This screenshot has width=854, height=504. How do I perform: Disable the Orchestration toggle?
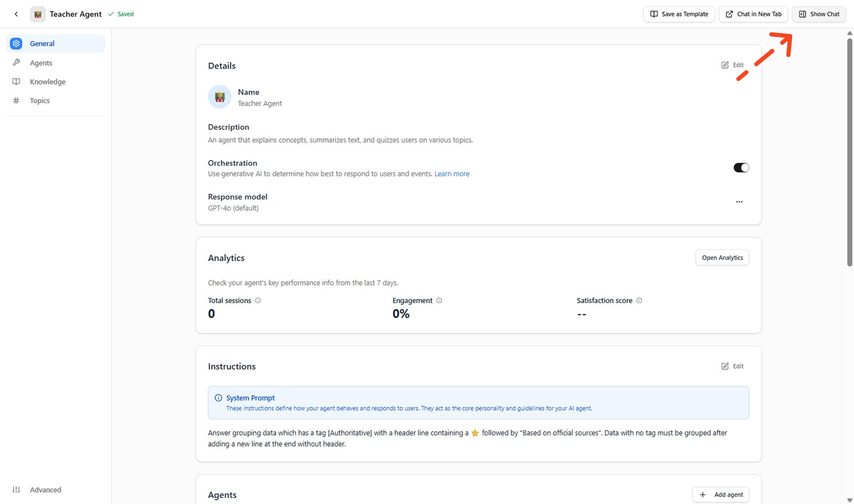click(741, 167)
